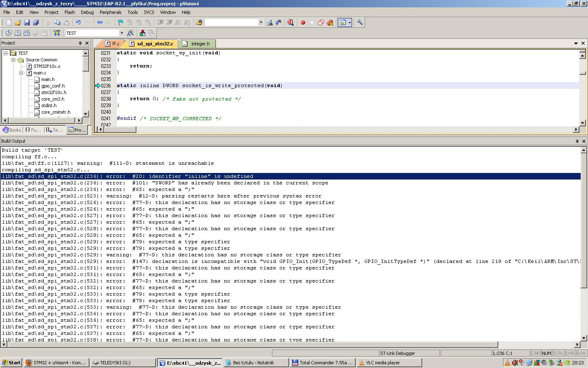
Task: Create a new file with toolbar icon
Action: click(9, 22)
